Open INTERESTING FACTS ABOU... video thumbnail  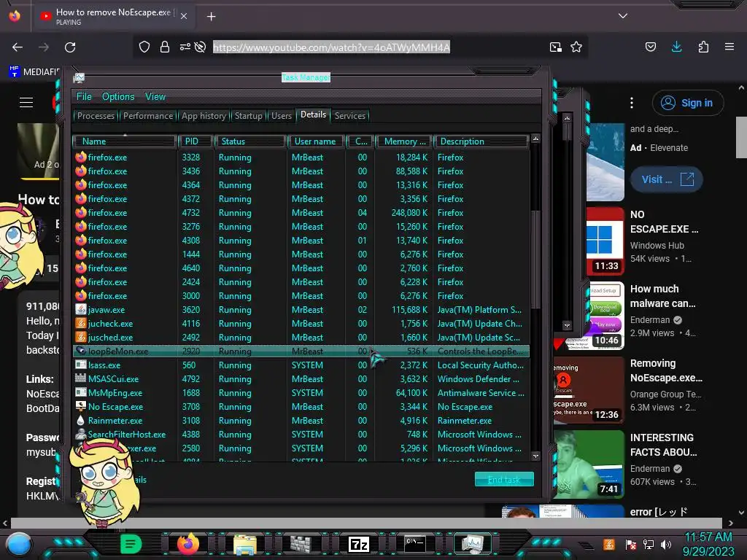pyautogui.click(x=589, y=464)
